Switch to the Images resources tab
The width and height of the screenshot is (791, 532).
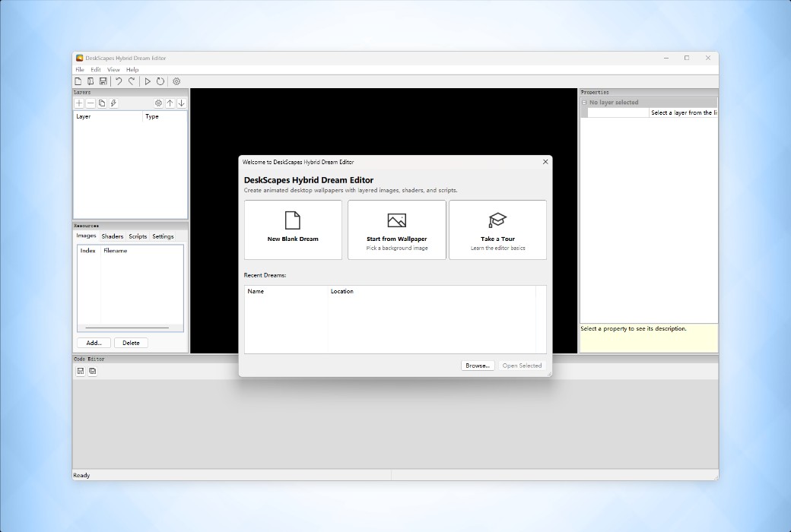pyautogui.click(x=86, y=236)
